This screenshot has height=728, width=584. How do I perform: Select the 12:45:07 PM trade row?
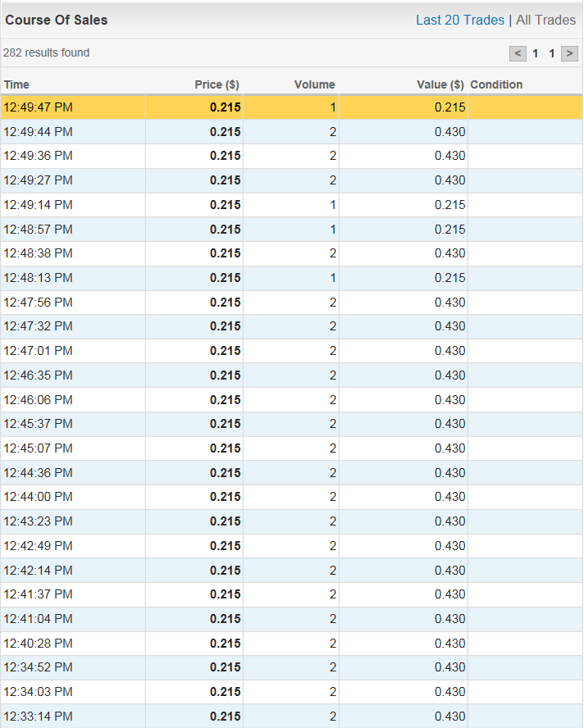coord(292,448)
